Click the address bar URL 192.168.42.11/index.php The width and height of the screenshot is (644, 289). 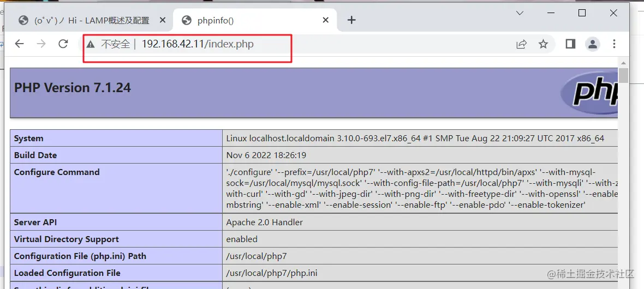[x=198, y=44]
